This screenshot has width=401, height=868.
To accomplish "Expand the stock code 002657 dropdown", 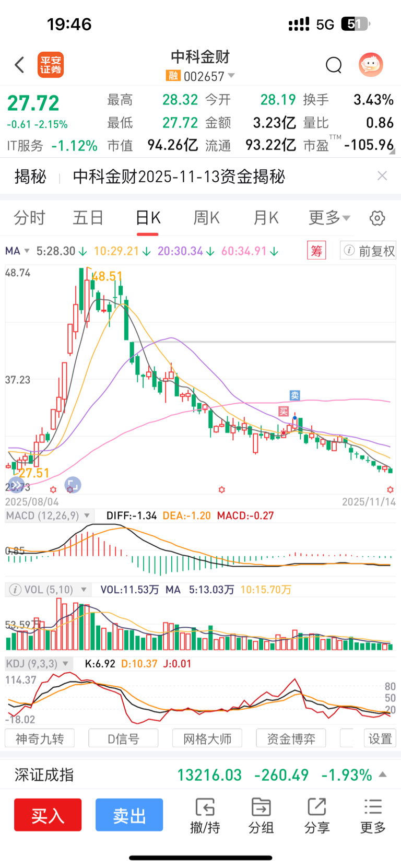I will tap(231, 76).
